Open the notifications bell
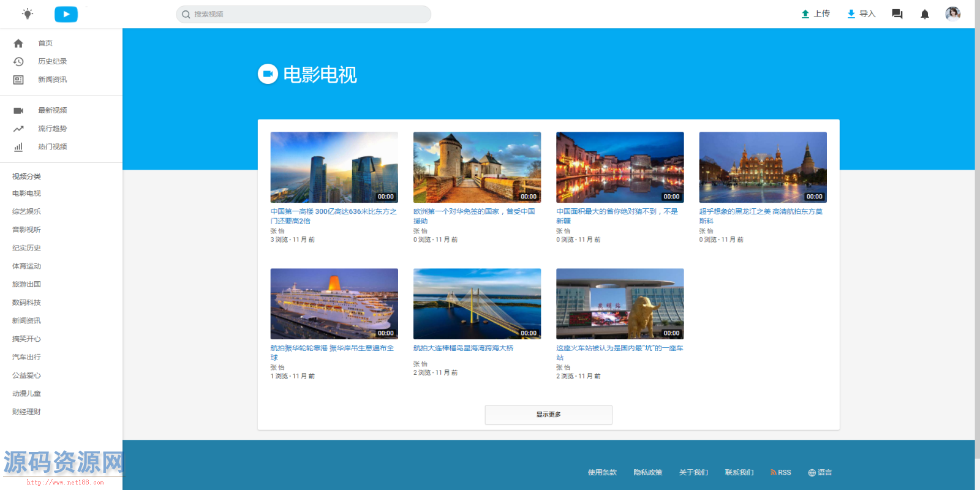This screenshot has height=490, width=980. tap(925, 14)
